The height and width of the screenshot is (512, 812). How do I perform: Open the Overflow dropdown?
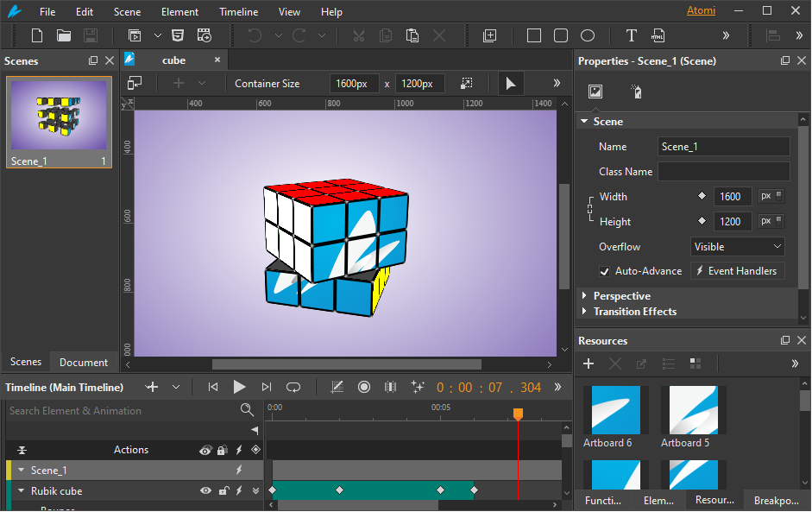[x=738, y=246]
